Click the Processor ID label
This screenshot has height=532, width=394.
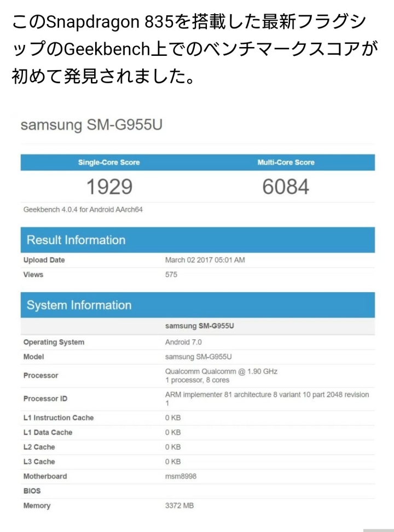(45, 398)
